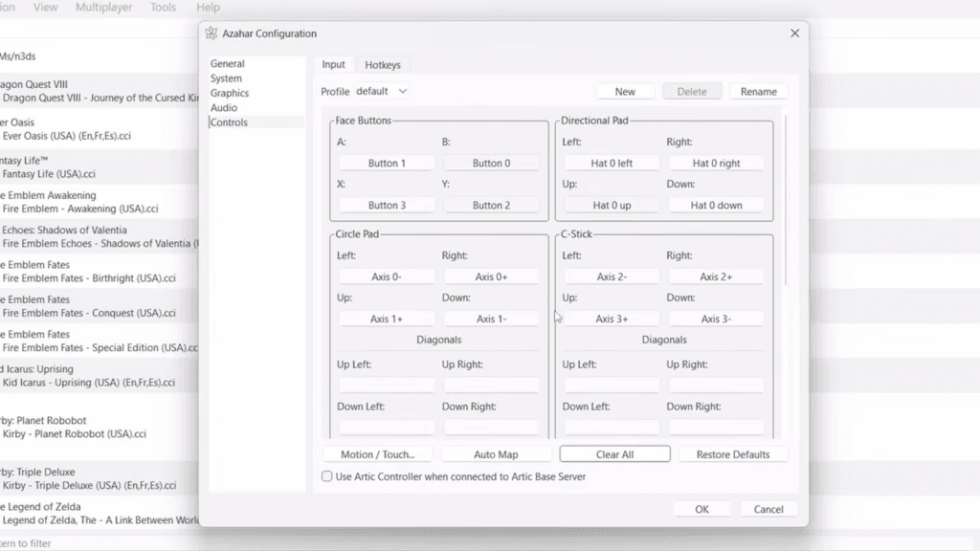Select Graphics in the settings sidebar
Image resolution: width=980 pixels, height=551 pixels.
click(230, 93)
